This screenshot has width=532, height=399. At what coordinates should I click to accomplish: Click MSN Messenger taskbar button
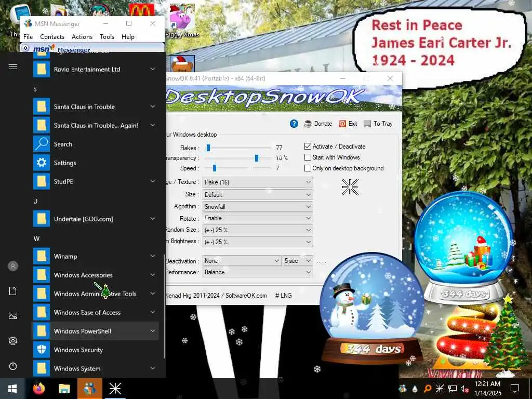89,389
